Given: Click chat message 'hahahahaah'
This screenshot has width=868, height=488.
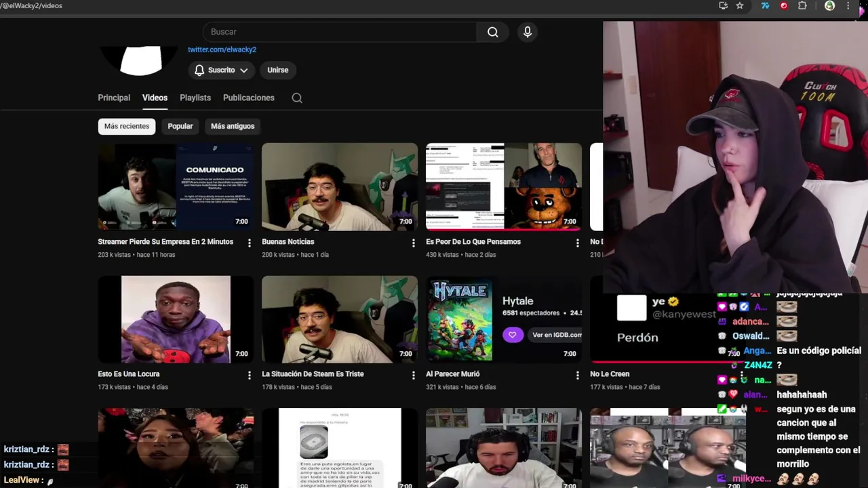Looking at the screenshot, I should click(802, 394).
